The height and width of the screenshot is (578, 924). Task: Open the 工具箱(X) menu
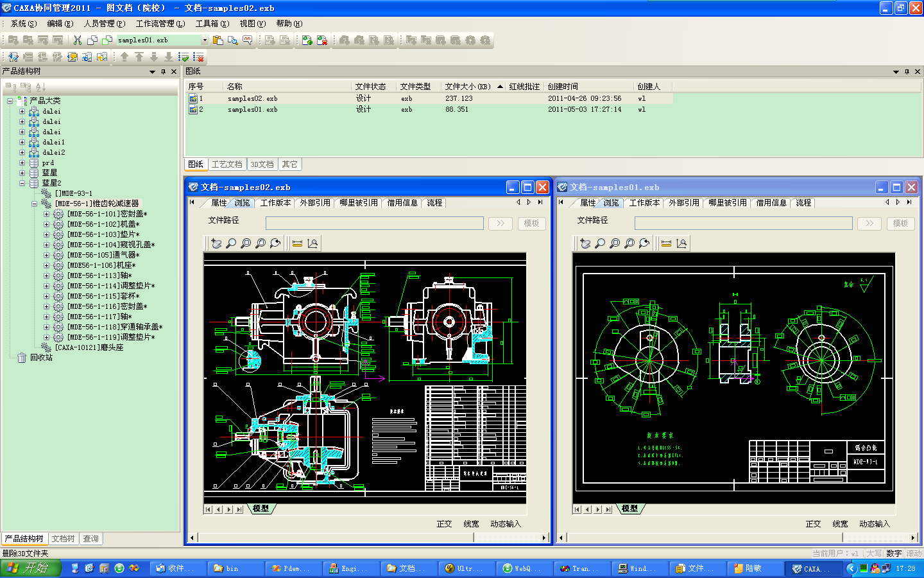click(212, 23)
